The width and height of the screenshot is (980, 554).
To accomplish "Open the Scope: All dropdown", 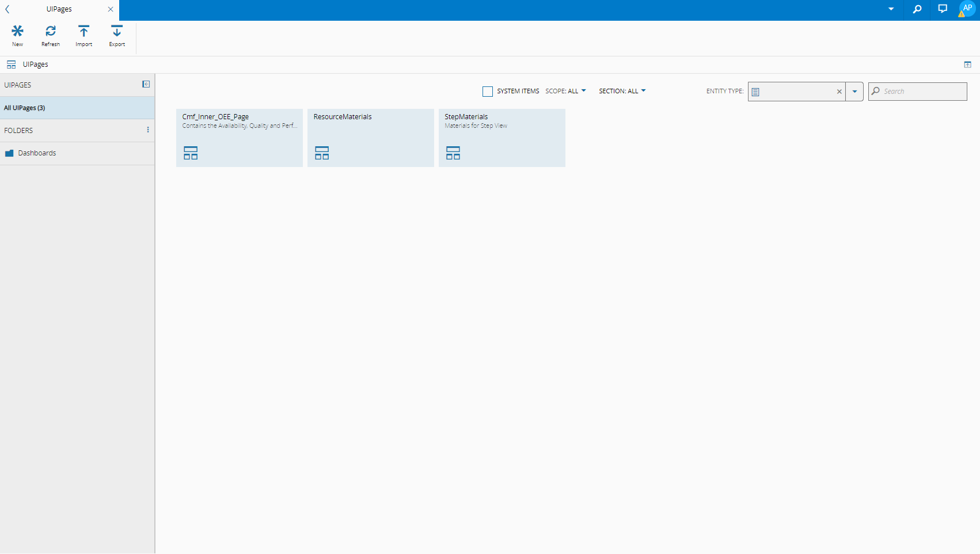I will pyautogui.click(x=565, y=91).
